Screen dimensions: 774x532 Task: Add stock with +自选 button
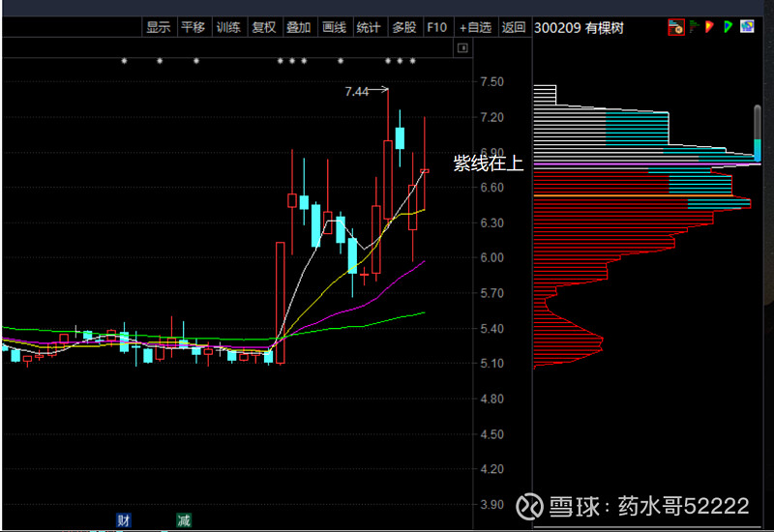click(x=475, y=27)
